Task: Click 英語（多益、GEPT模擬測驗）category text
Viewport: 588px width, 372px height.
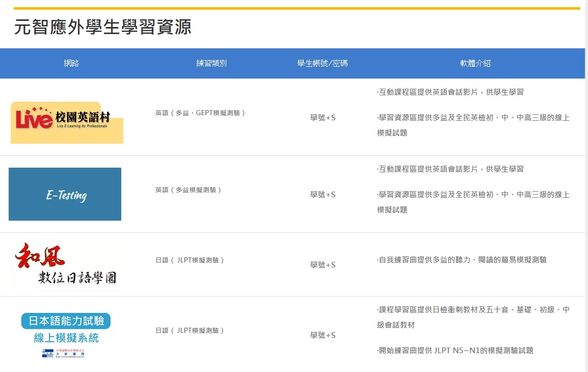Action: point(201,113)
